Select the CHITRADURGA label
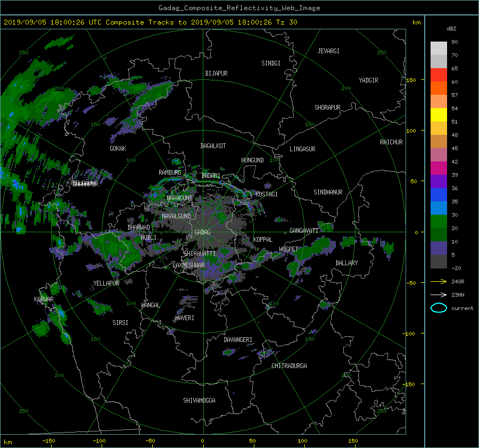Screen dimensions: 479x448 [289, 366]
